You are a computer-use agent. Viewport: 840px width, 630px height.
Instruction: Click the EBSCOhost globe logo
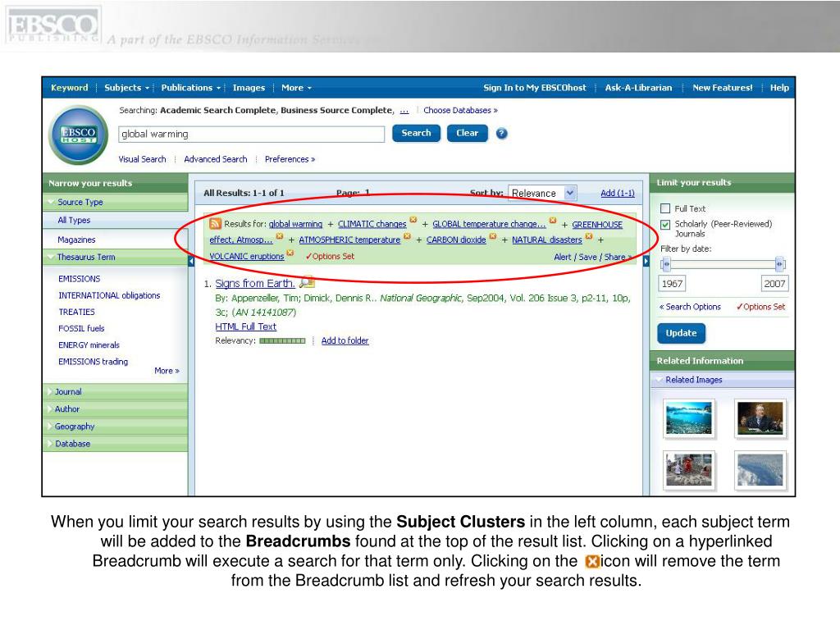[78, 135]
